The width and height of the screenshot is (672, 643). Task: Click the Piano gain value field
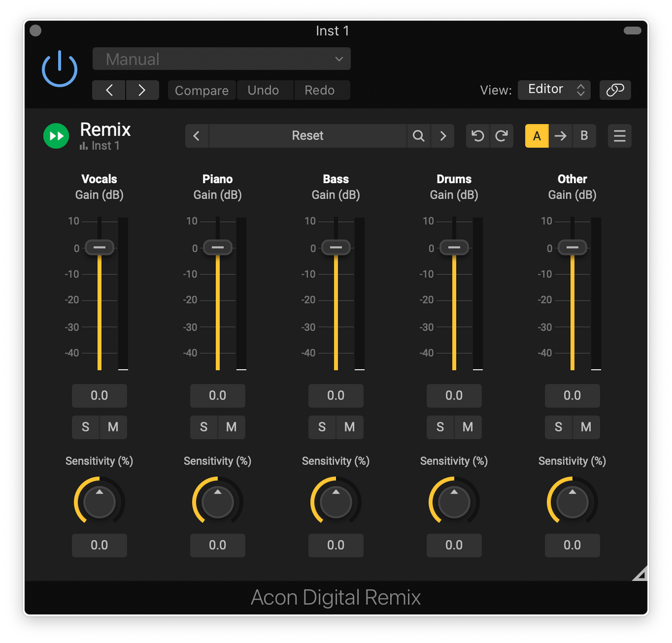coord(218,396)
